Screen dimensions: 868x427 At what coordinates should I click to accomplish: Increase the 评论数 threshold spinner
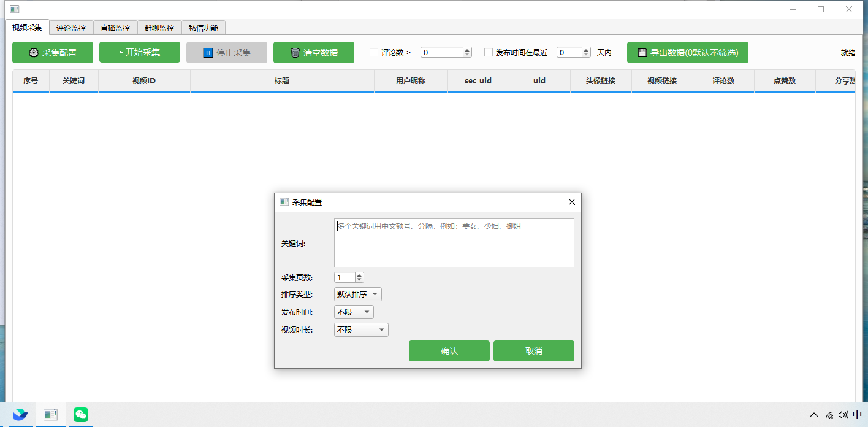click(x=467, y=50)
